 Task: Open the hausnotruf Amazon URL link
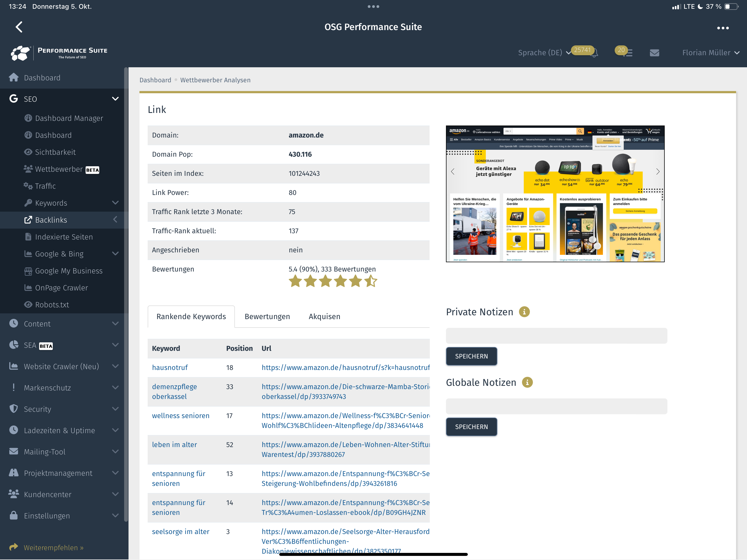345,367
